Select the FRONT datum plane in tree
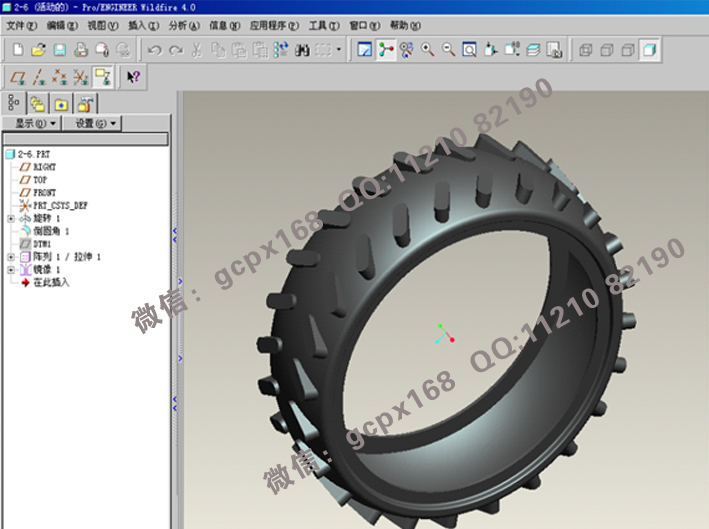This screenshot has height=529, width=709. point(46,192)
